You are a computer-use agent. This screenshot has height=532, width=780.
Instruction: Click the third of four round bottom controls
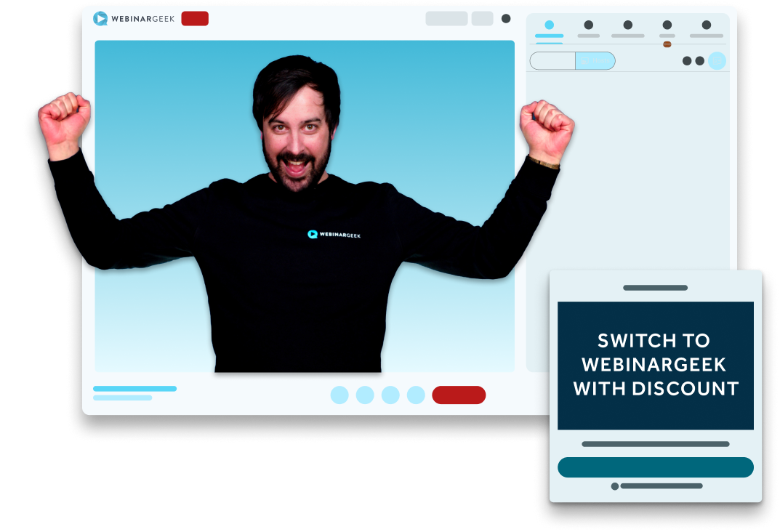tap(390, 395)
